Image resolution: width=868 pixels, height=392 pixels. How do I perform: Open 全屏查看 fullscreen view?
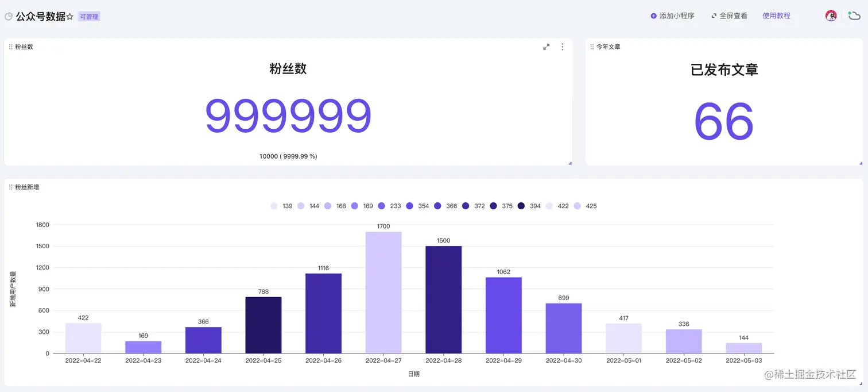(729, 16)
